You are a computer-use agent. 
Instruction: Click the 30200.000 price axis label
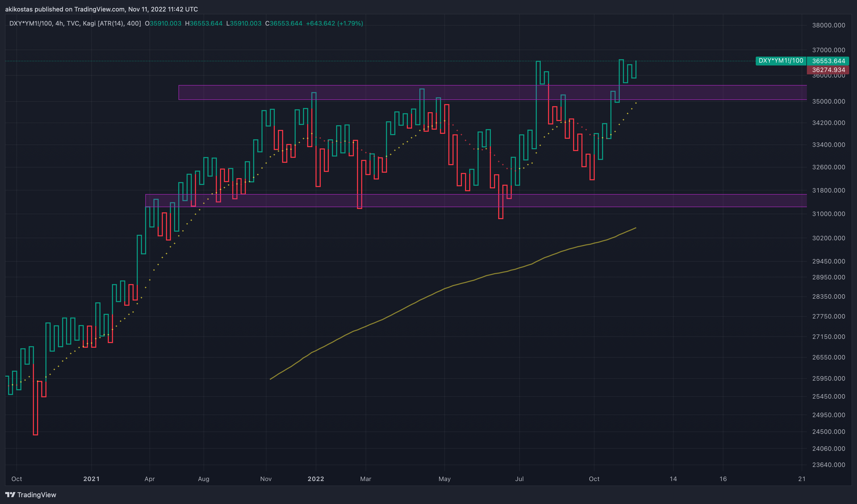click(829, 238)
